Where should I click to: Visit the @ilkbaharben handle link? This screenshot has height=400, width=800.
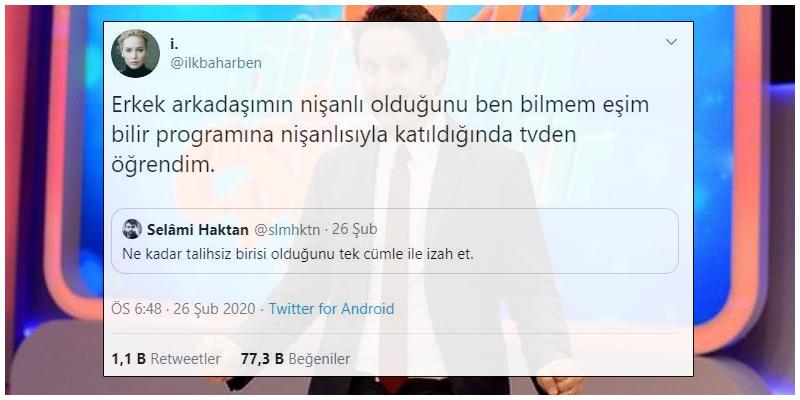tap(215, 63)
